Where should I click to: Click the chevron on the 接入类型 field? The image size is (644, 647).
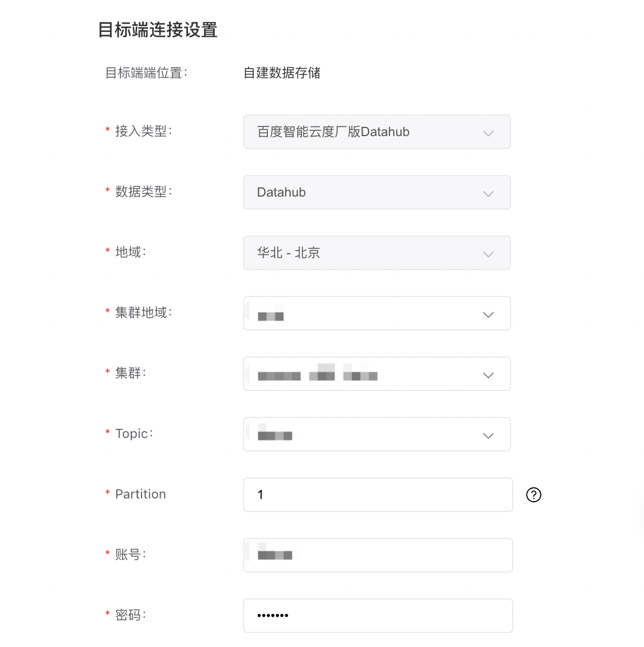pos(488,132)
